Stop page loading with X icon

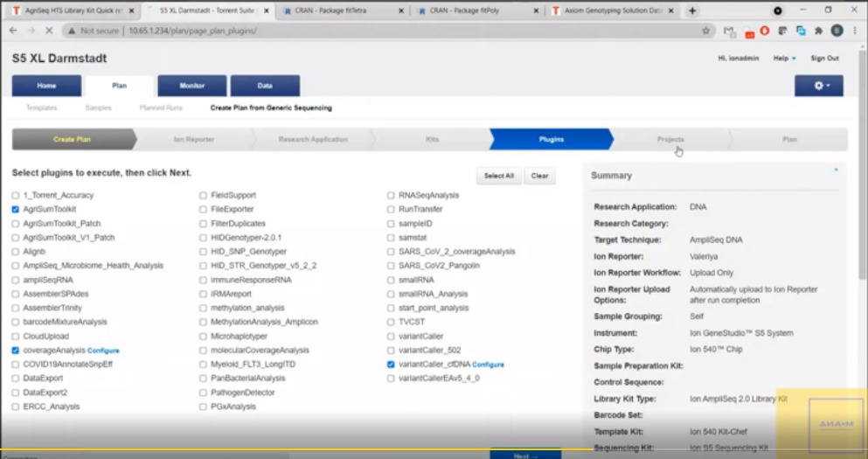pos(48,31)
